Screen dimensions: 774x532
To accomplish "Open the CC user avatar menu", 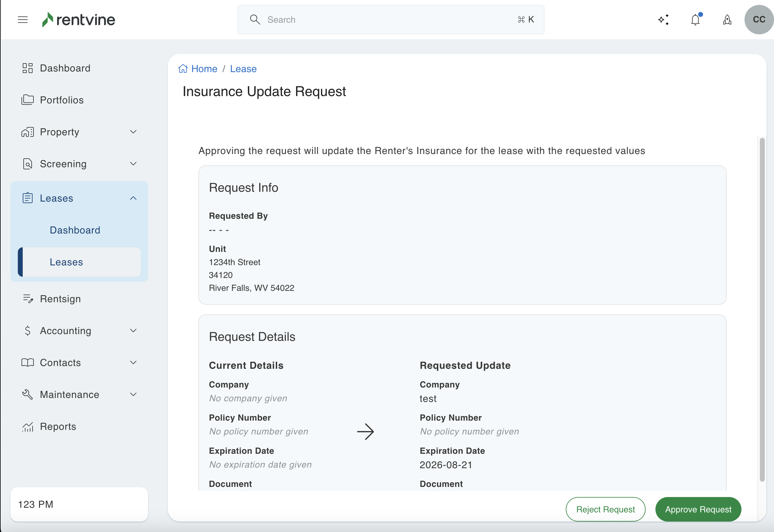I will 759,20.
